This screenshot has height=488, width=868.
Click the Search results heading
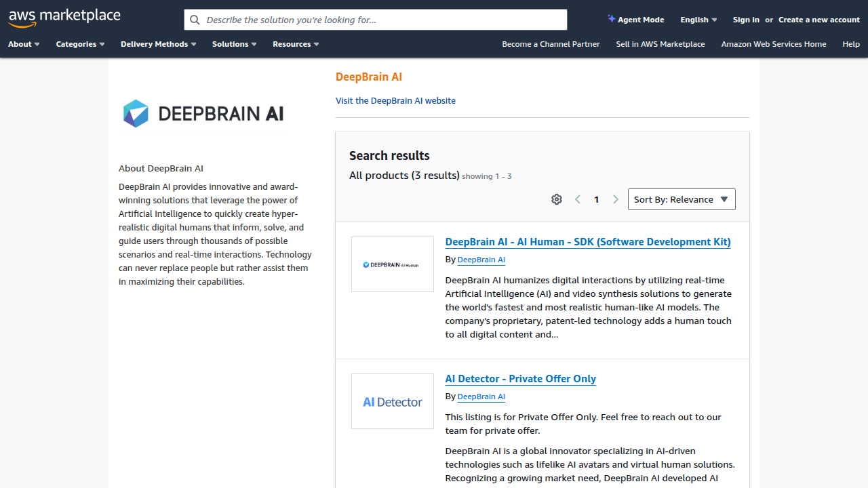pyautogui.click(x=389, y=155)
